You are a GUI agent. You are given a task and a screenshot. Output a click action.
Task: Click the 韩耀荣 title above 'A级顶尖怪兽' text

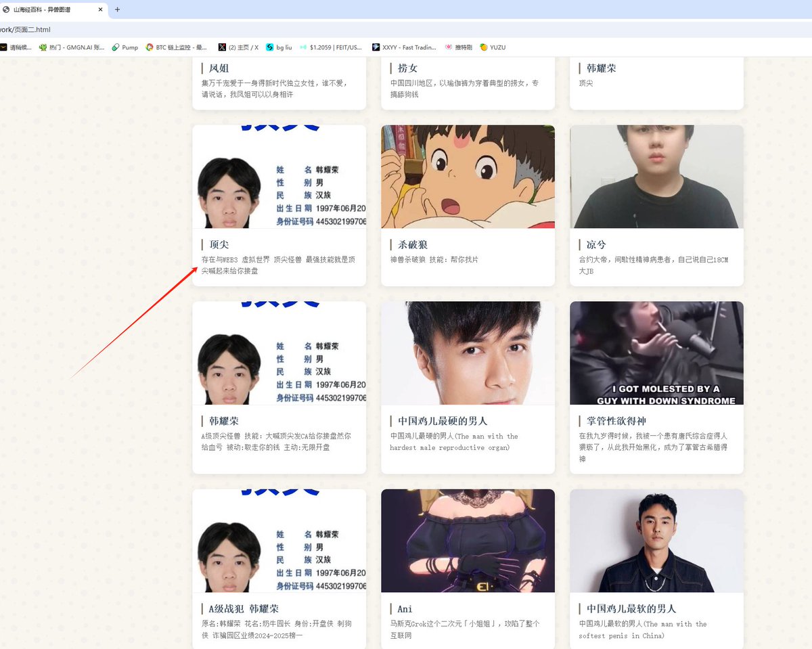tap(224, 421)
